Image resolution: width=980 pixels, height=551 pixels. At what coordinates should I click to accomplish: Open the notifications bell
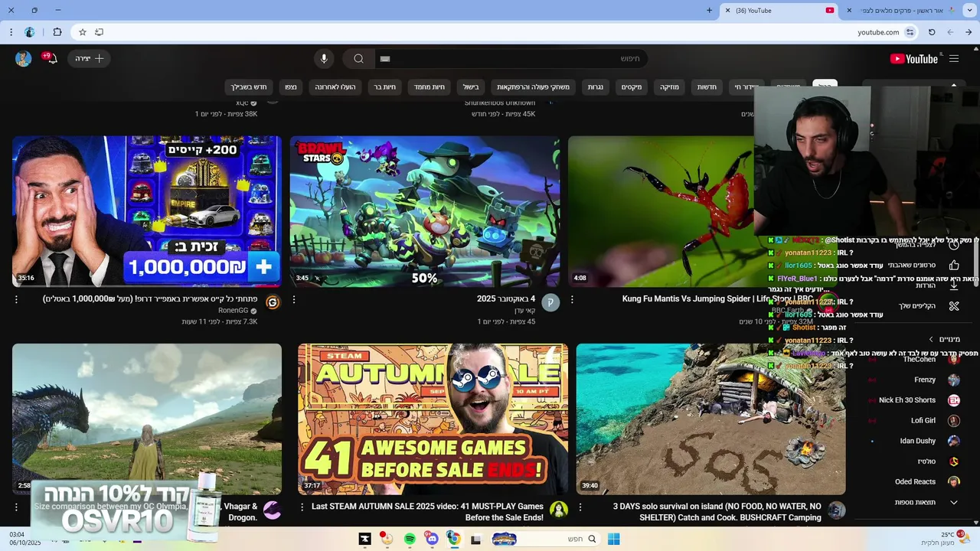[51, 59]
